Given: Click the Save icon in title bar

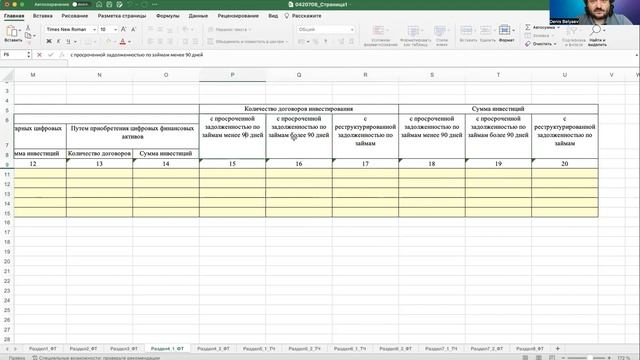Looking at the screenshot, I should pos(109,4).
